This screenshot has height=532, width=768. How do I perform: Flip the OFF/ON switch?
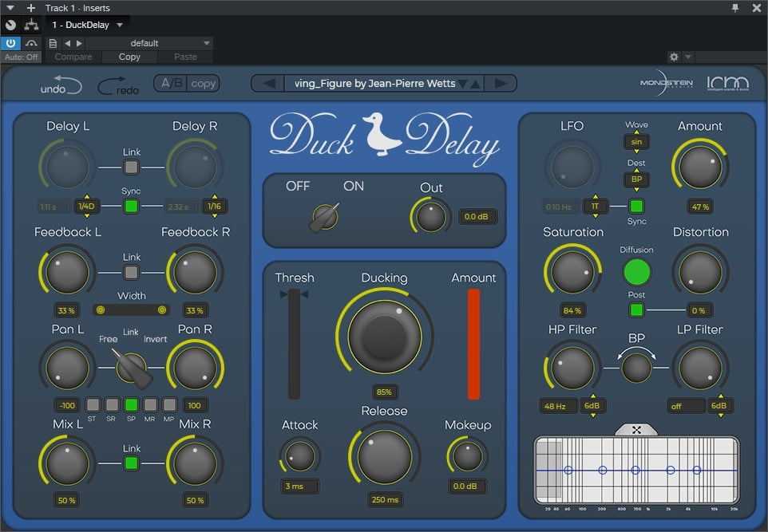coord(325,217)
